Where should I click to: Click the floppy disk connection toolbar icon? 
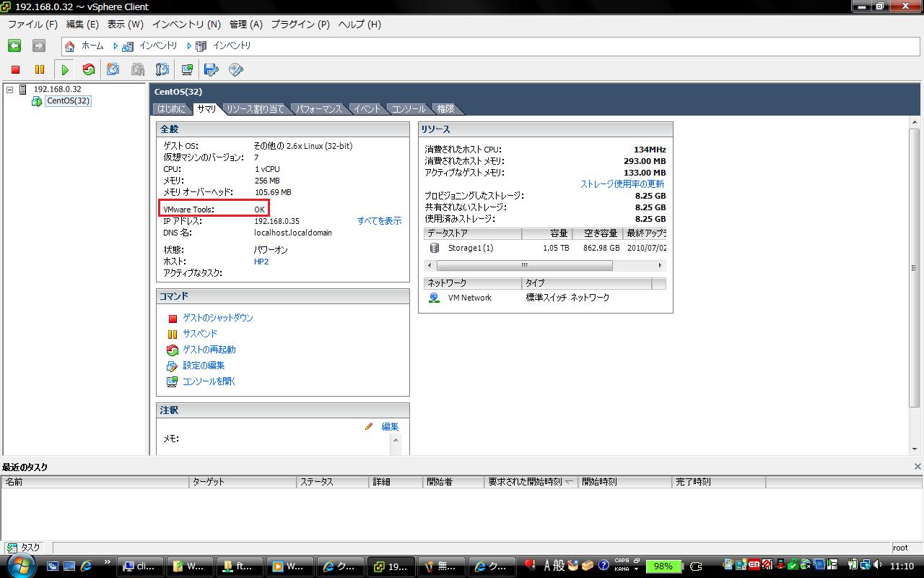tap(212, 69)
